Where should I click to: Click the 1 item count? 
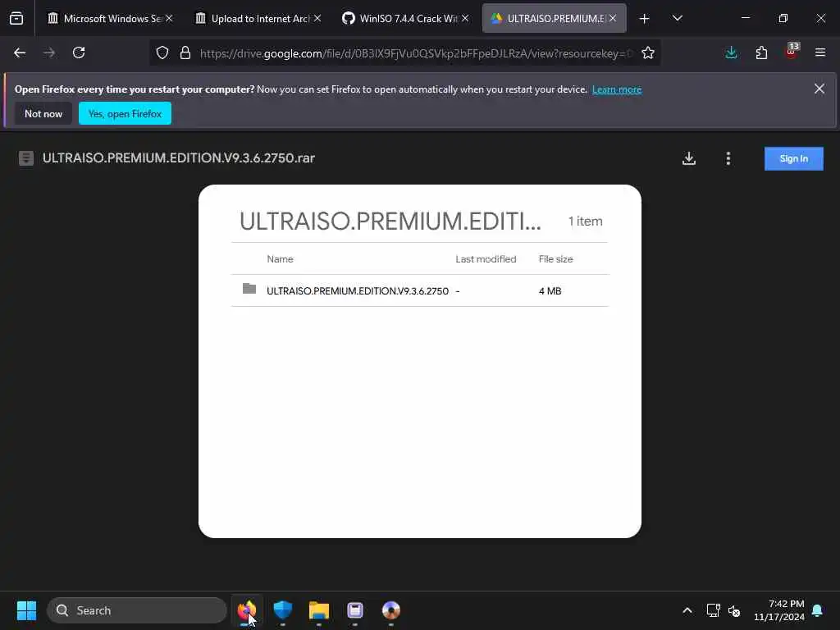coord(585,221)
